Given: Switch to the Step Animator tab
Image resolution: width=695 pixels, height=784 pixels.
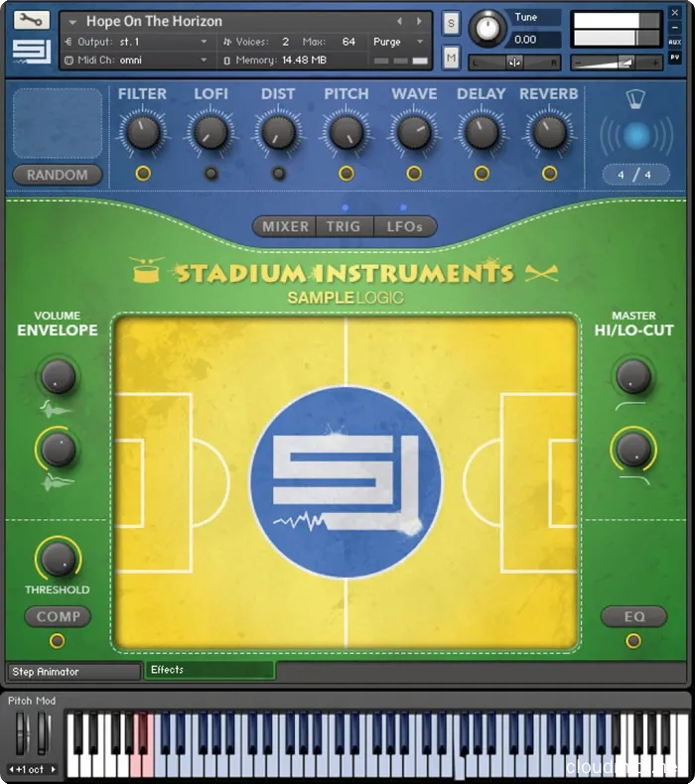Looking at the screenshot, I should click(73, 672).
